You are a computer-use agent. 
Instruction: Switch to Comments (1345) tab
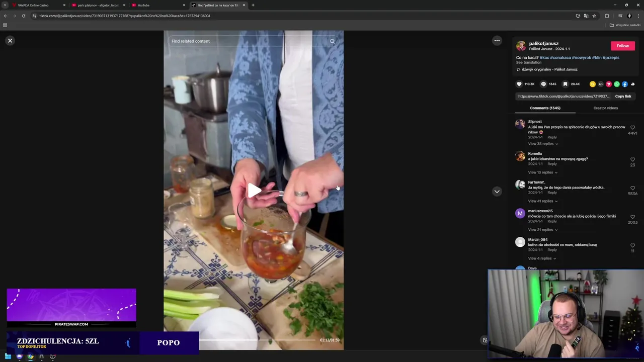click(x=545, y=108)
